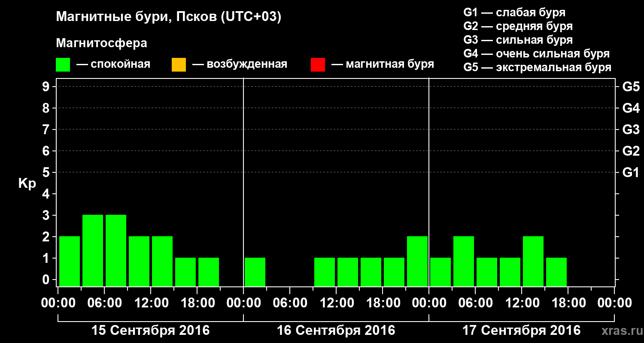Click the orange 'возбужденная' legend swatch
Image resolution: width=644 pixels, height=343 pixels.
click(x=179, y=65)
